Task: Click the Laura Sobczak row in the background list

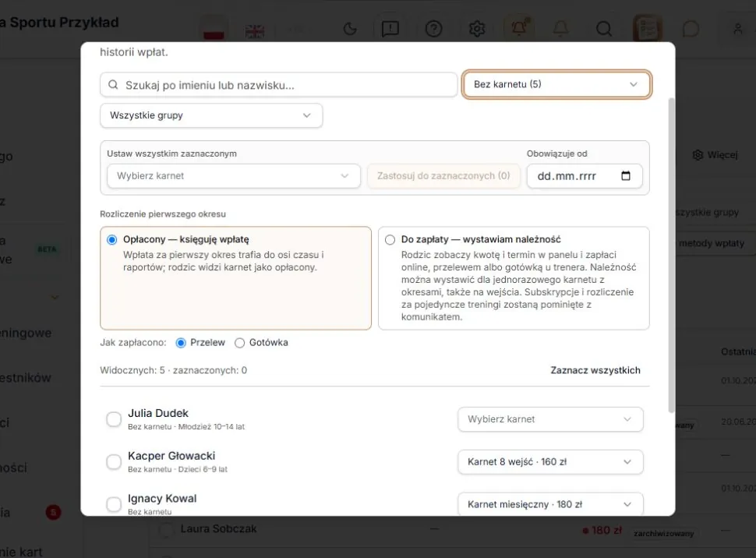Action: pos(452,529)
